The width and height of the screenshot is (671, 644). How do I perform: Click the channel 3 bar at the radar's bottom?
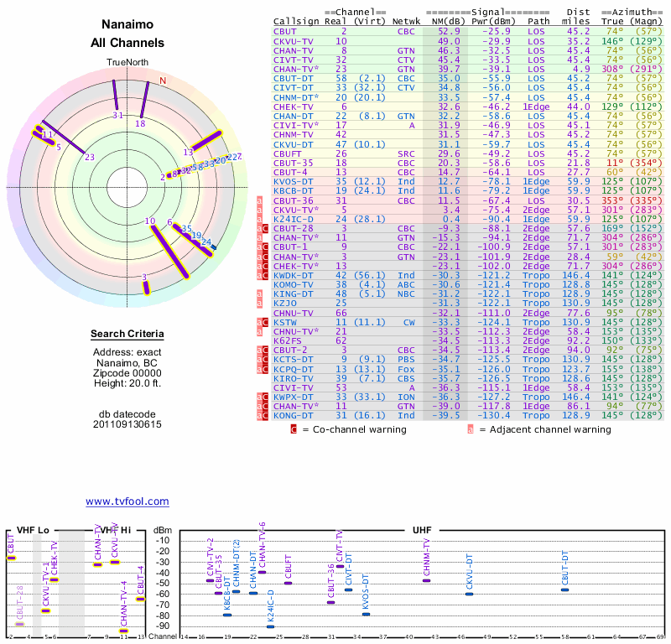(146, 288)
